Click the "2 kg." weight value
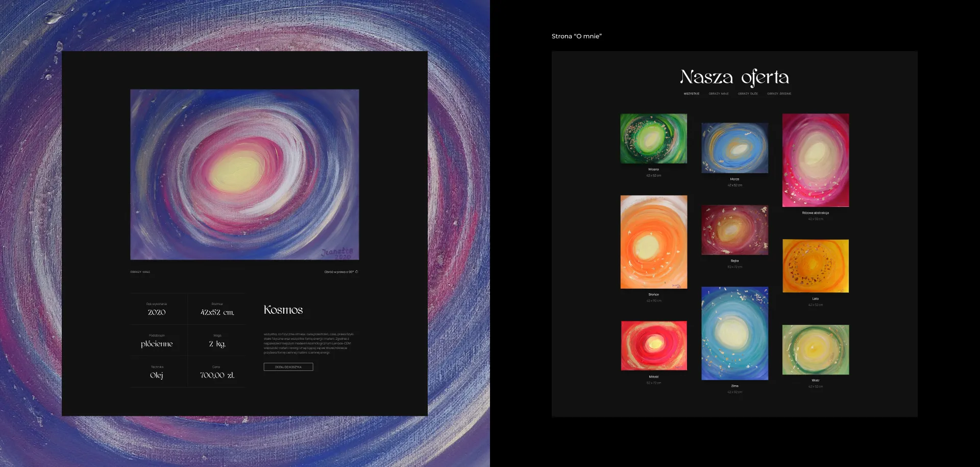 (x=217, y=344)
